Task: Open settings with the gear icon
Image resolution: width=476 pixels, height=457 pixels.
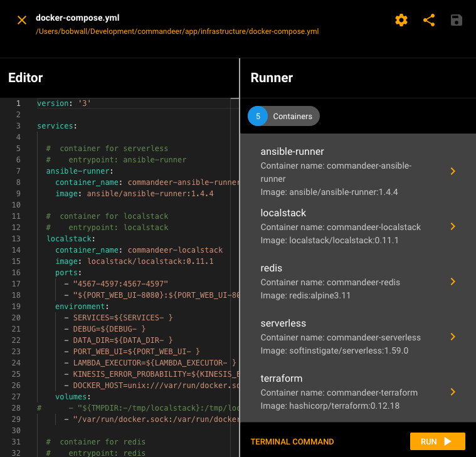Action: click(x=401, y=20)
